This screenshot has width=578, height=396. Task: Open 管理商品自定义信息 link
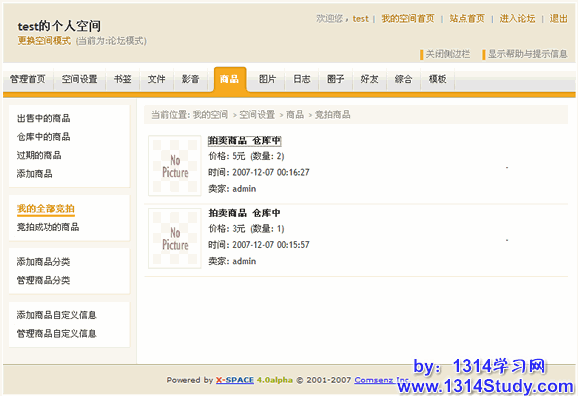57,334
